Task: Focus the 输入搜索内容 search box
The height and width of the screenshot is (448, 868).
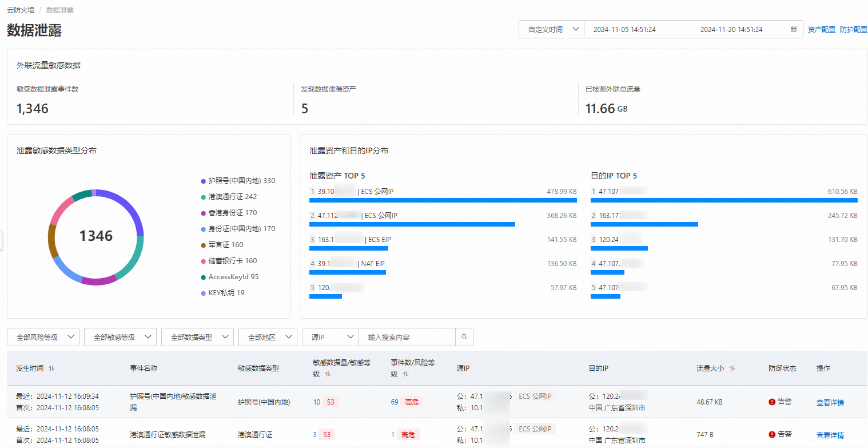Action: pyautogui.click(x=407, y=337)
